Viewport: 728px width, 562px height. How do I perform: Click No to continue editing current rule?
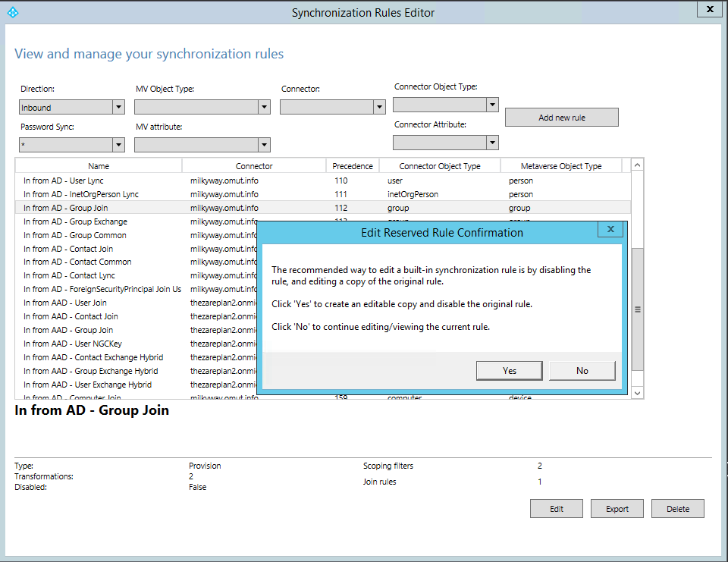tap(582, 371)
